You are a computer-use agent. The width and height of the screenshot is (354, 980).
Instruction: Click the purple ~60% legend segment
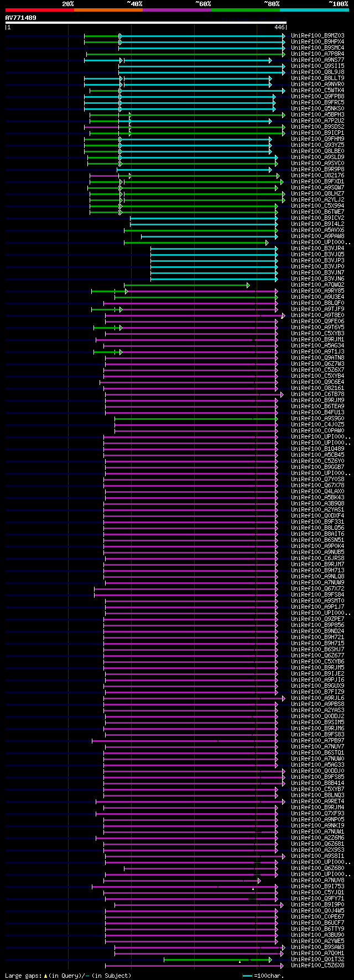[x=177, y=9]
